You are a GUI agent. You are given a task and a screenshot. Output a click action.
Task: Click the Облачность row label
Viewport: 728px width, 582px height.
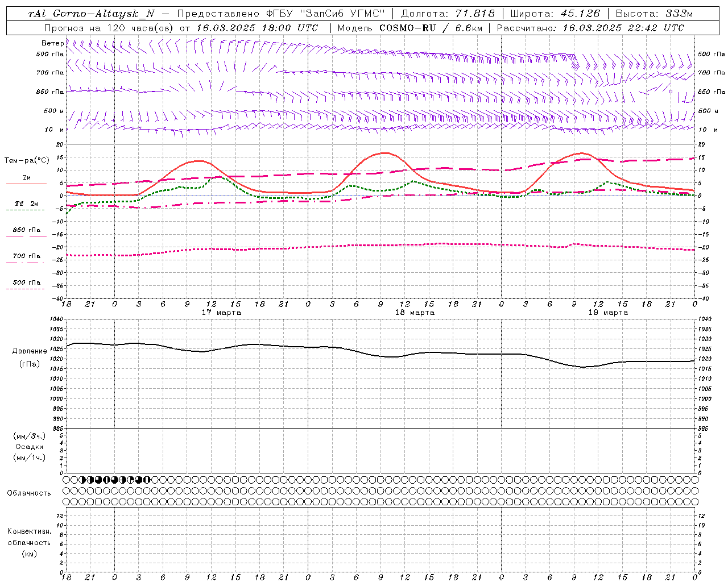tap(29, 493)
